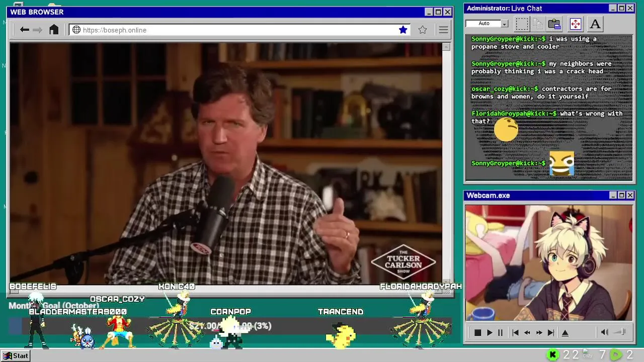Click the 'propane stove and cooler' message
644x362 pixels.
click(534, 42)
